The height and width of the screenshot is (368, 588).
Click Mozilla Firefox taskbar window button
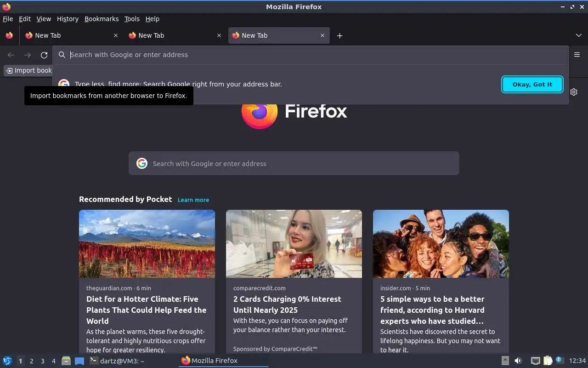[223, 361]
